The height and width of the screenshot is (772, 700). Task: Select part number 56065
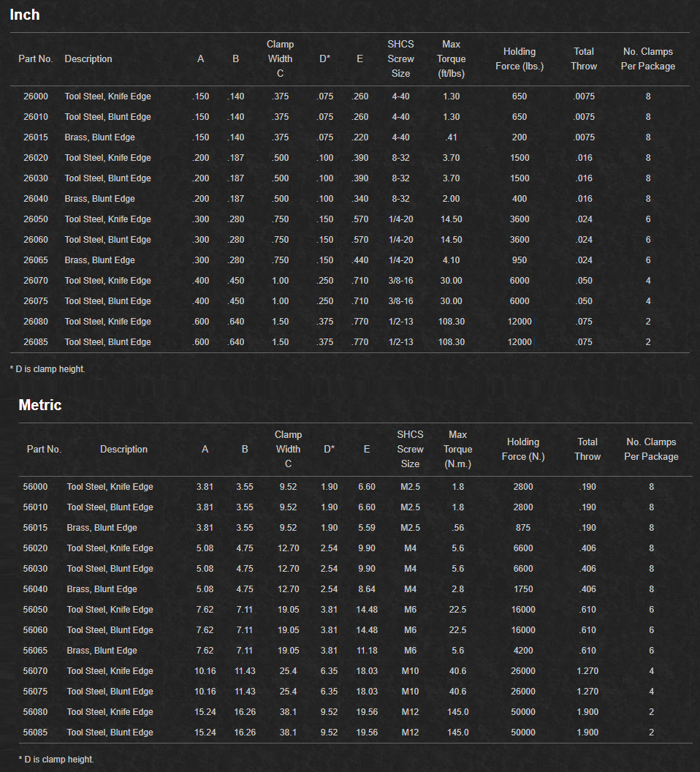coord(36,651)
